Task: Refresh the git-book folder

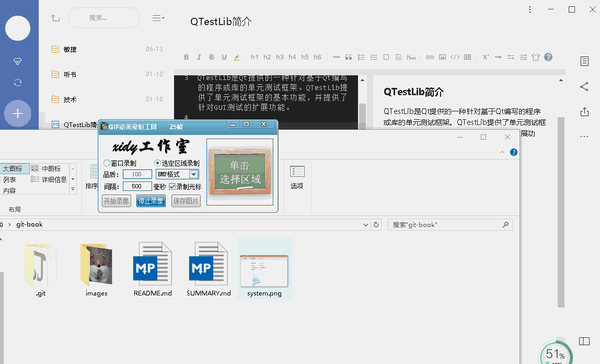Action: (376, 225)
